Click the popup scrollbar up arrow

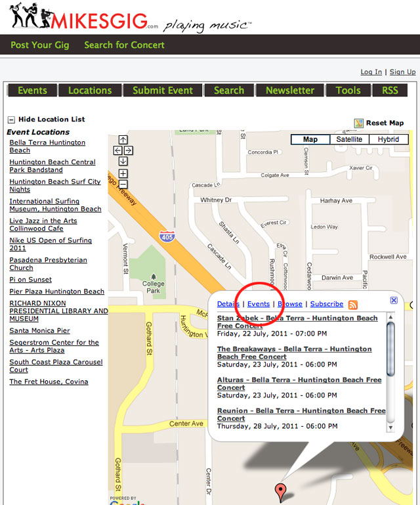coord(390,317)
